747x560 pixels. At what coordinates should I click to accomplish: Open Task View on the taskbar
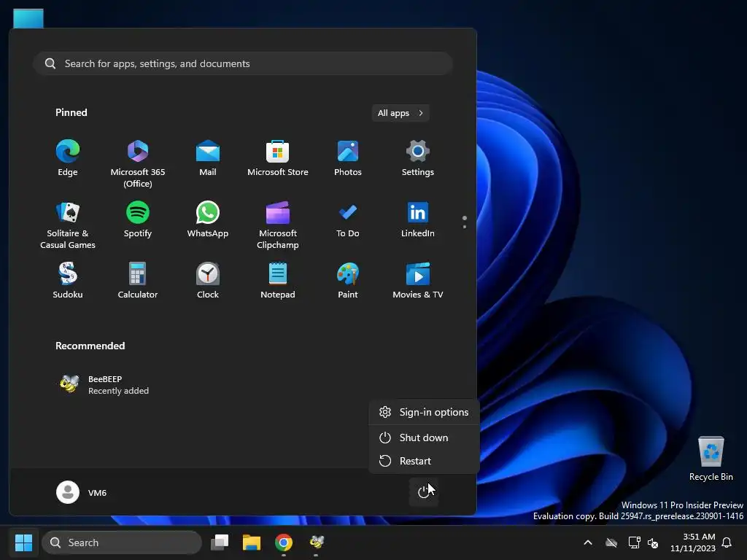coord(220,542)
